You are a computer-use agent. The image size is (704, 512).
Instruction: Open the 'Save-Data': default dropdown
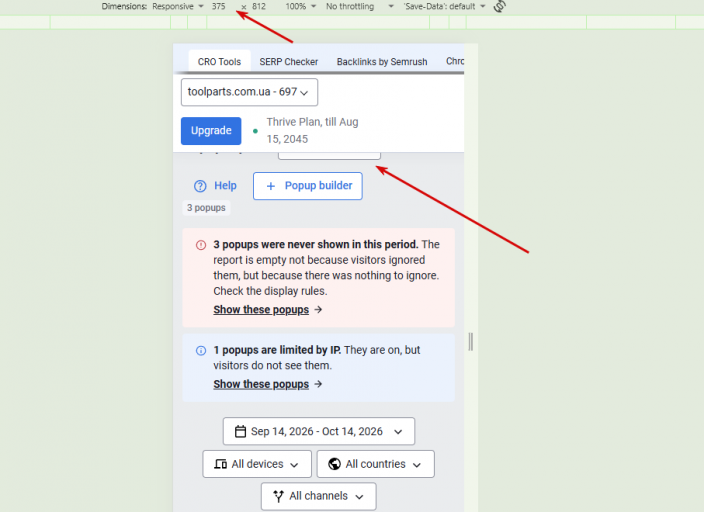pyautogui.click(x=444, y=6)
